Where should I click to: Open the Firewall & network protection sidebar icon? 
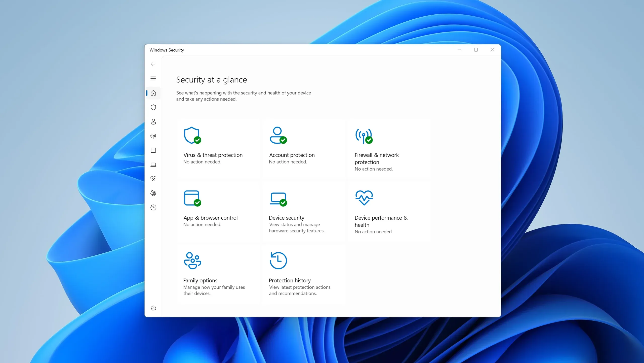[153, 136]
